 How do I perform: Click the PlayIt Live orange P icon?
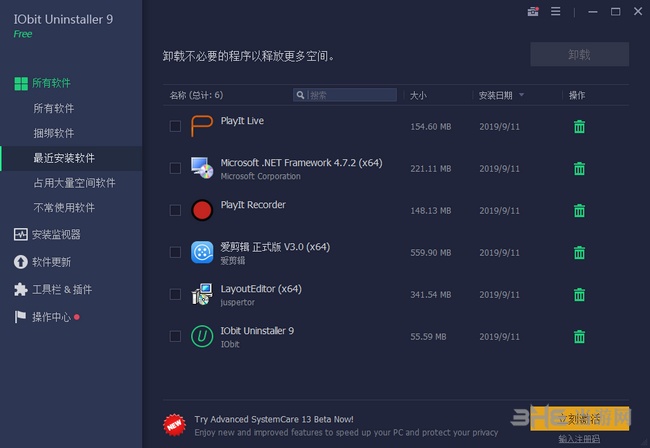(202, 126)
